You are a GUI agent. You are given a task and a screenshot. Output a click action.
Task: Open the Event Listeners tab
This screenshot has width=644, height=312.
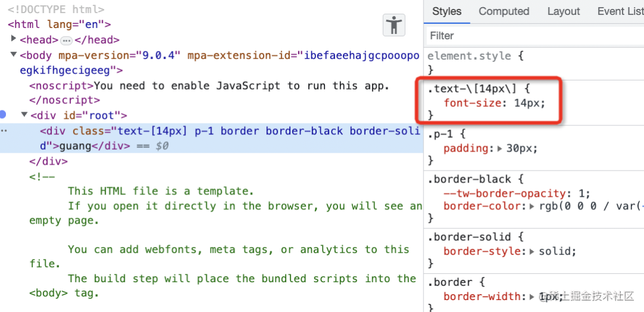pos(620,11)
